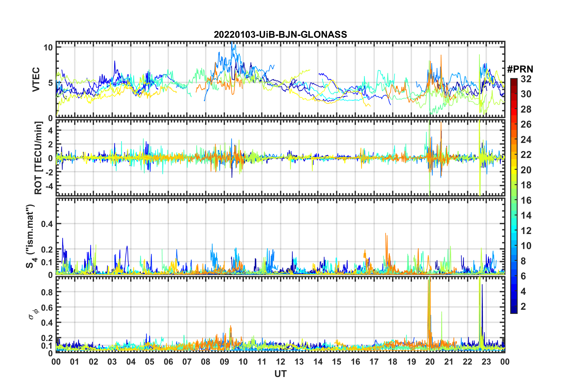Screen dimensions: 561x392
Task: Click the PRN rainbow colorbar
Action: [514, 196]
